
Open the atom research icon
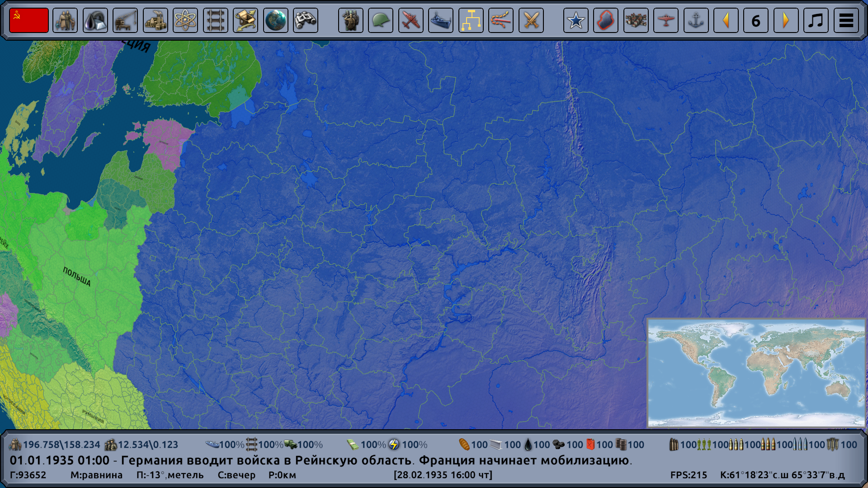coord(185,20)
